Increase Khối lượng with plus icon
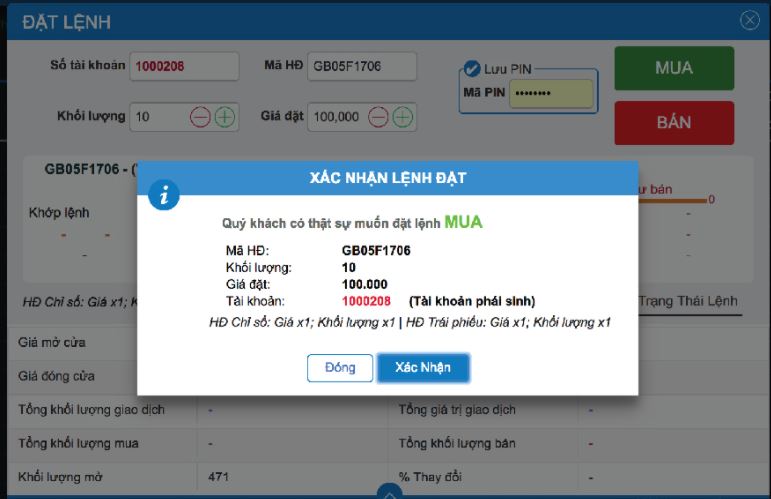The width and height of the screenshot is (771, 499). click(x=225, y=117)
